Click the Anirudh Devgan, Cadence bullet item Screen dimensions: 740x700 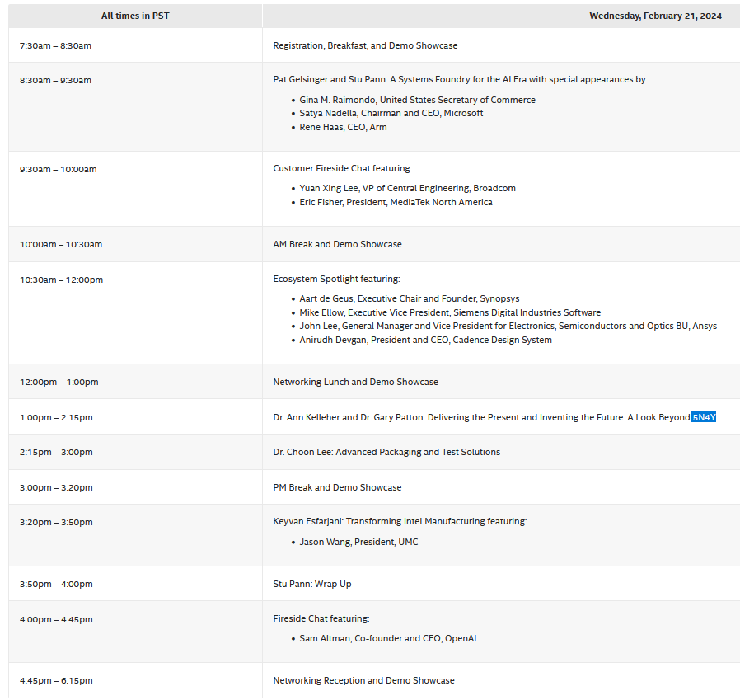425,340
